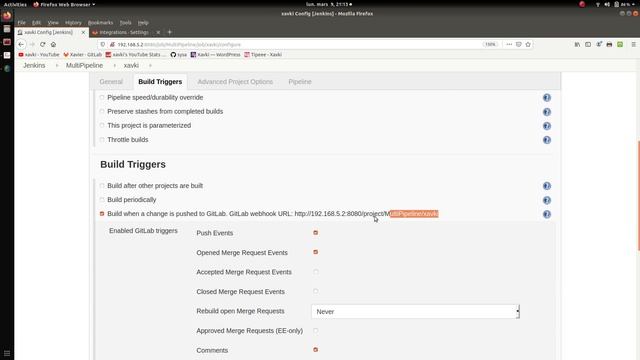Uncheck Opened Merge Request Events
Image resolution: width=640 pixels, height=360 pixels.
[x=316, y=252]
